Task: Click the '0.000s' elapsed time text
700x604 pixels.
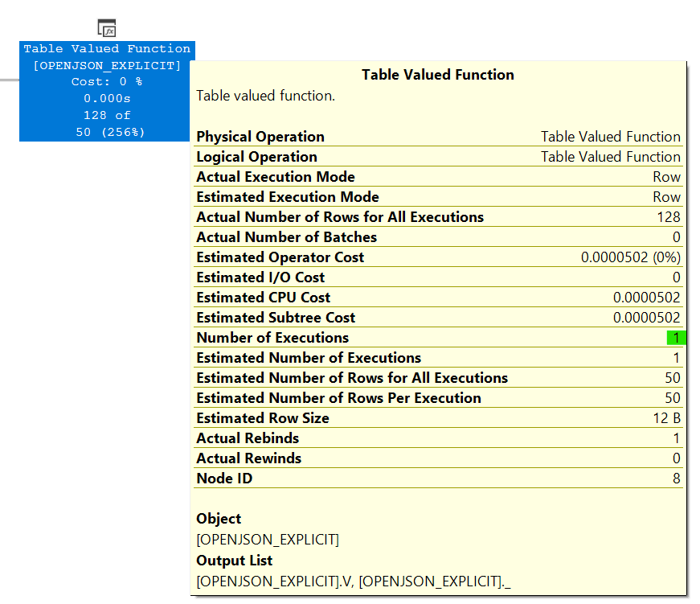Action: click(x=107, y=98)
